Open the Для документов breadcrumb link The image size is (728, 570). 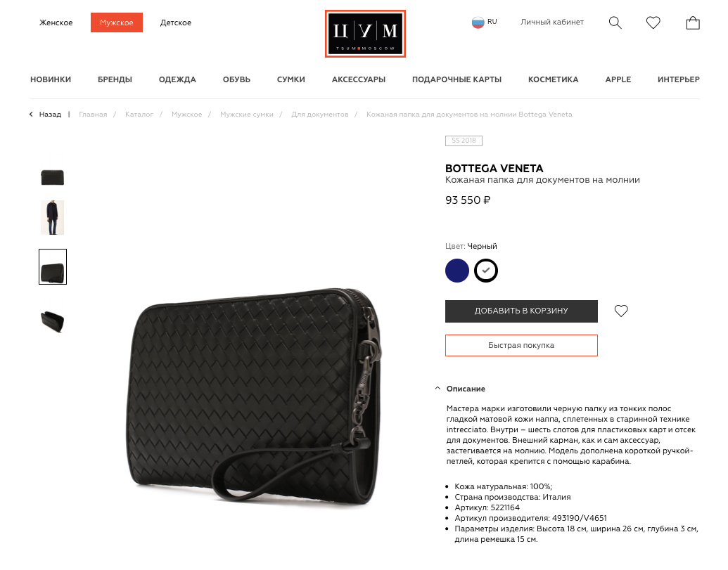(320, 114)
